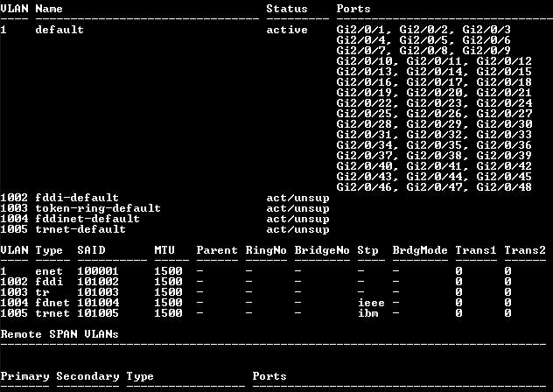Click the 'BridgeNo' column header

(322, 250)
